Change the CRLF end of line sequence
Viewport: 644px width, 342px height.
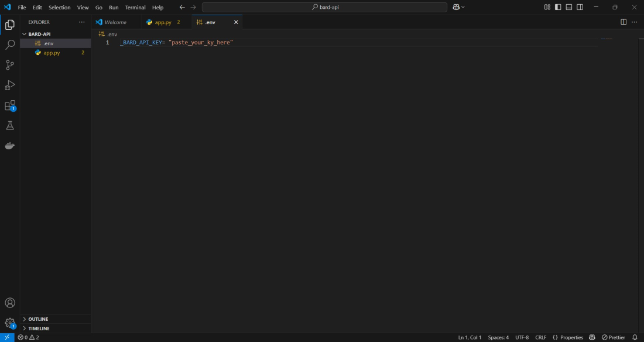[x=540, y=337]
